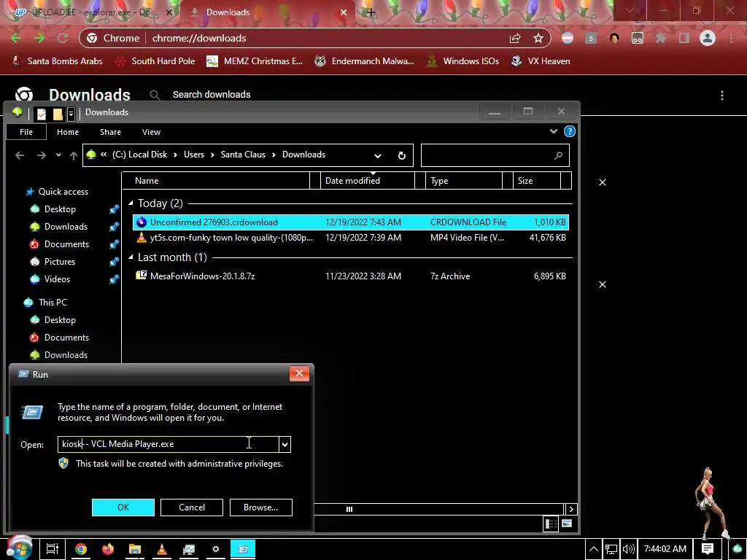Screen dimensions: 747x560
Task: Open recent locations dropdown arrow
Action: (58, 155)
